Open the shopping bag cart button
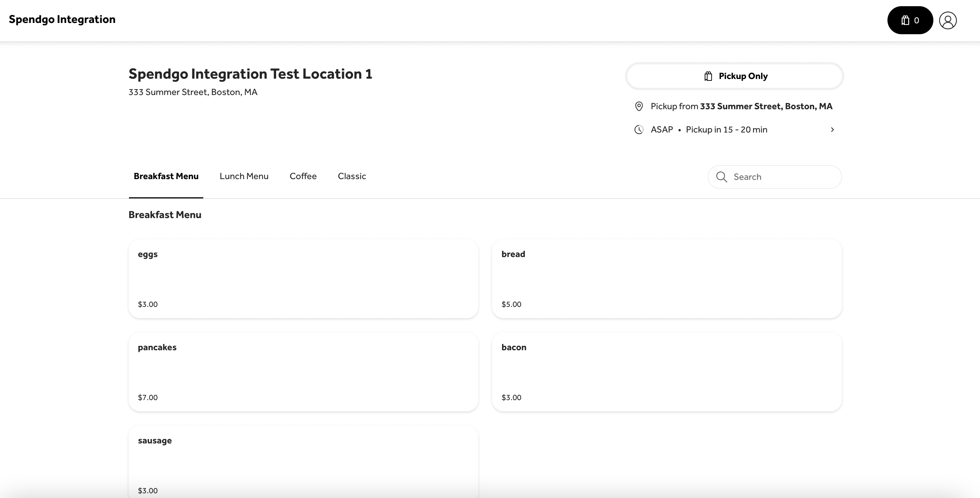Screen dimensions: 980x498 910,20
